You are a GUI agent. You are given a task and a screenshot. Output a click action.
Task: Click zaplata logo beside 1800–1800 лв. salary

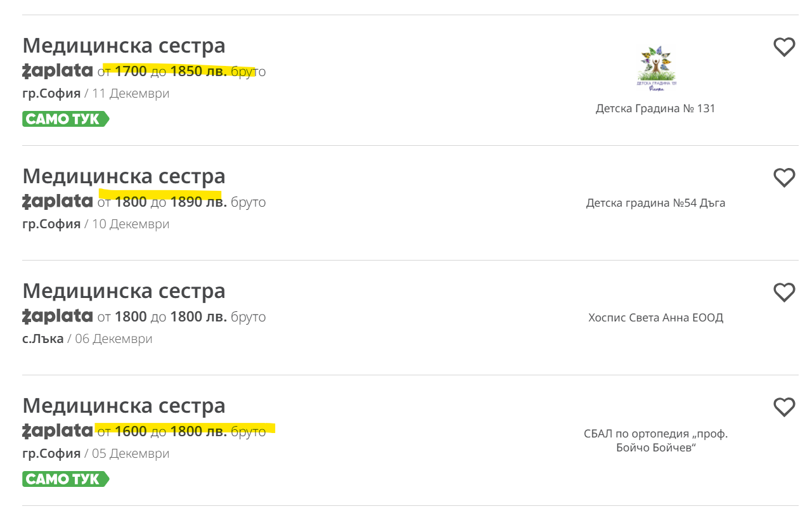[58, 316]
